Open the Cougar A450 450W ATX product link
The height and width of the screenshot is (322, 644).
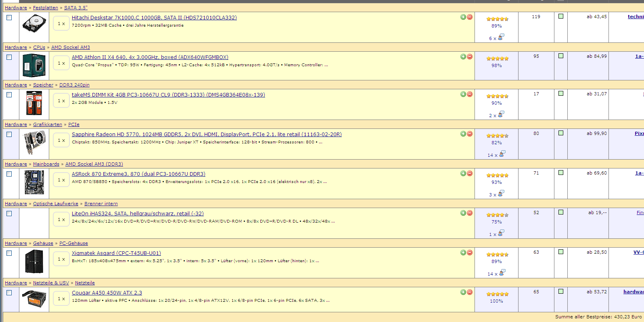pyautogui.click(x=107, y=293)
